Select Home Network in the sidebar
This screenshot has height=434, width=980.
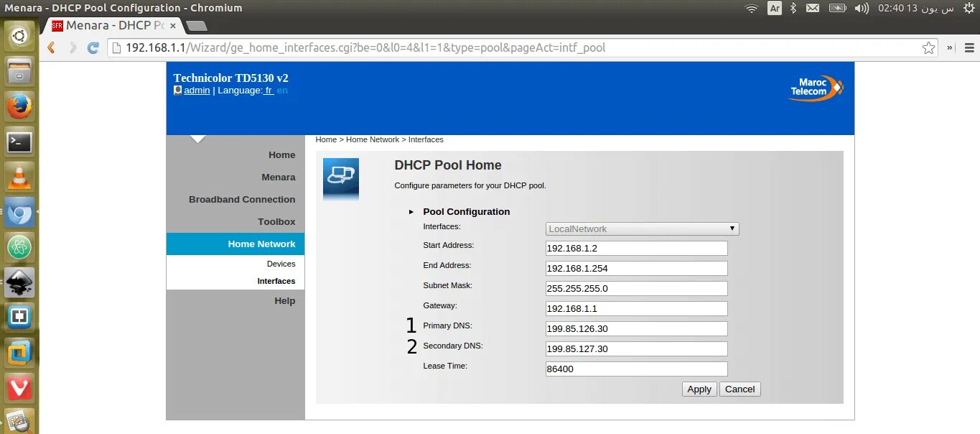[x=235, y=244]
